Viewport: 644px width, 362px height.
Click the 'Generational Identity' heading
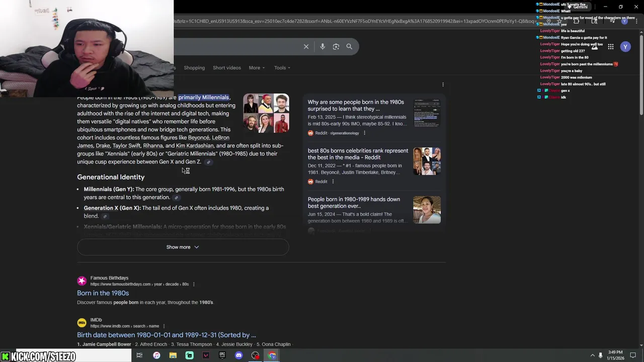point(111,177)
